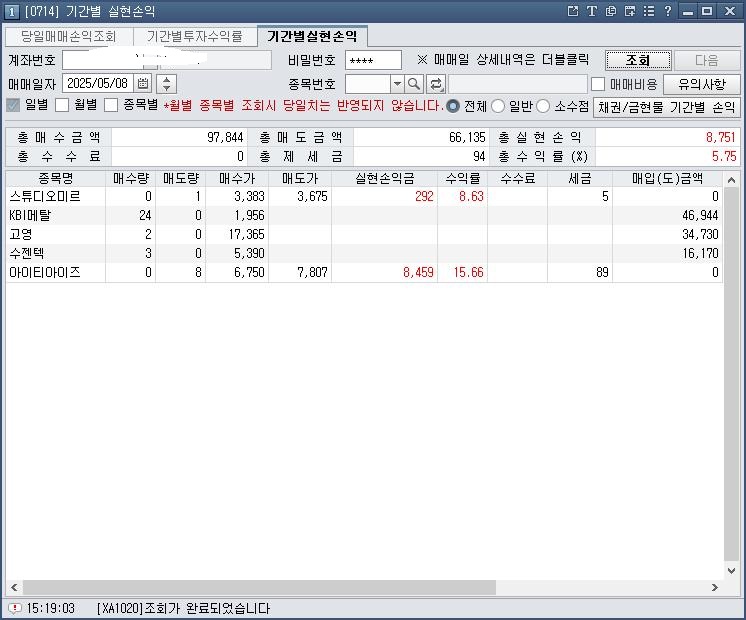This screenshot has height=620, width=746.
Task: Click the 유의사항 button
Action: [707, 84]
